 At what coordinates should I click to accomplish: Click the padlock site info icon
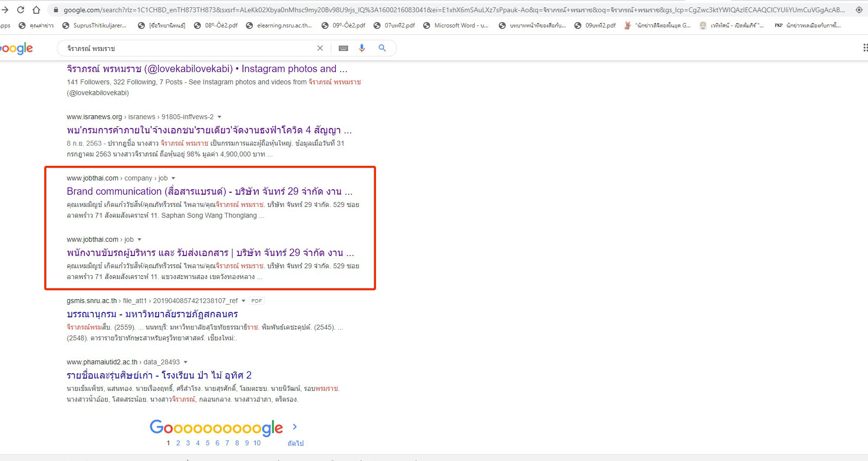click(x=55, y=10)
